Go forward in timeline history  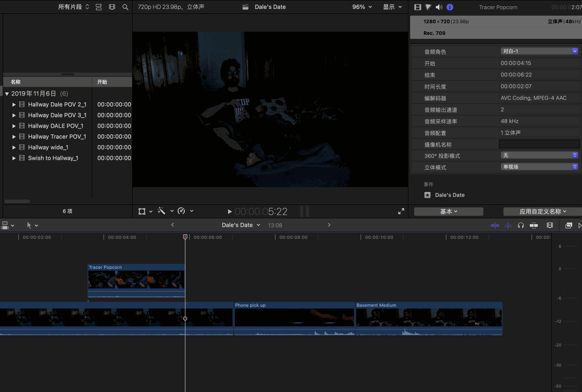click(329, 225)
